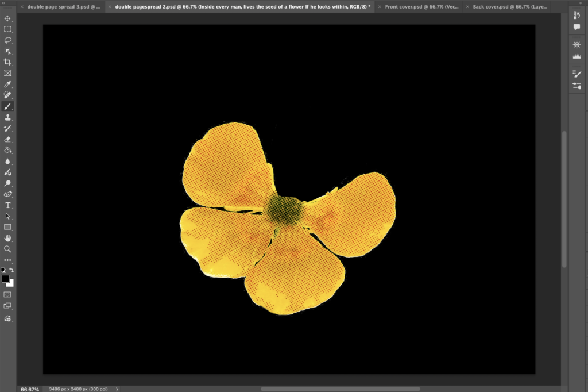Swap foreground and background colors
Screen dimensions: 588x392
12,270
